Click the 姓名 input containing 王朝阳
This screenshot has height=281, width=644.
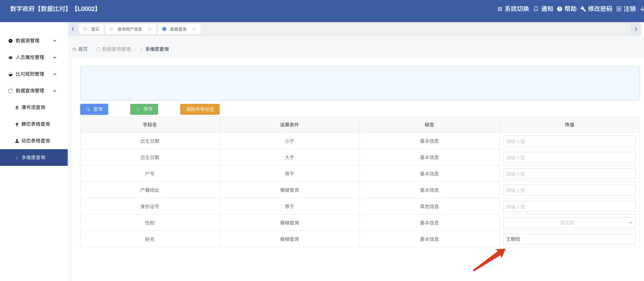pos(569,239)
